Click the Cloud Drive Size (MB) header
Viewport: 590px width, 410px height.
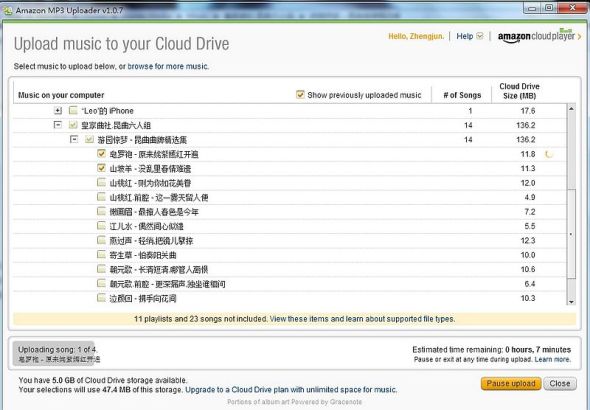[519, 91]
